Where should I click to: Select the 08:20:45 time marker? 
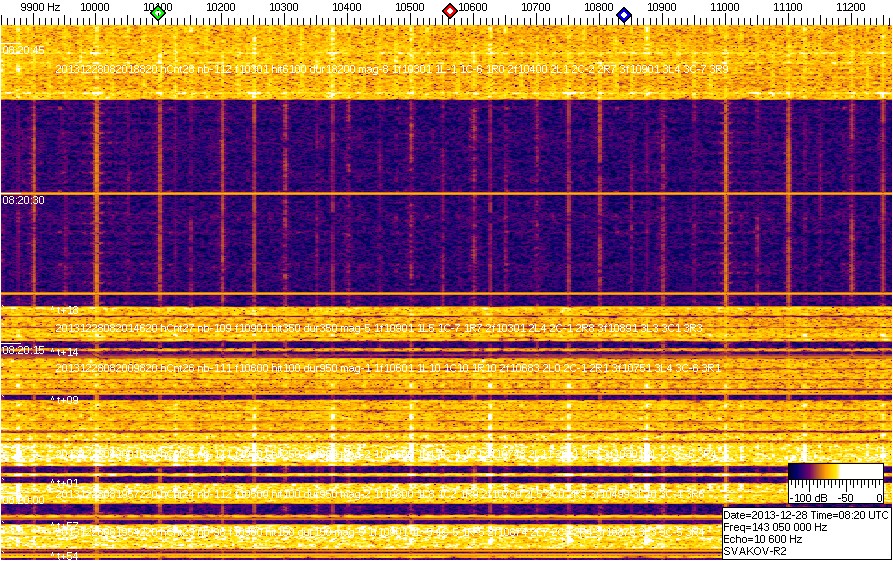tap(22, 49)
